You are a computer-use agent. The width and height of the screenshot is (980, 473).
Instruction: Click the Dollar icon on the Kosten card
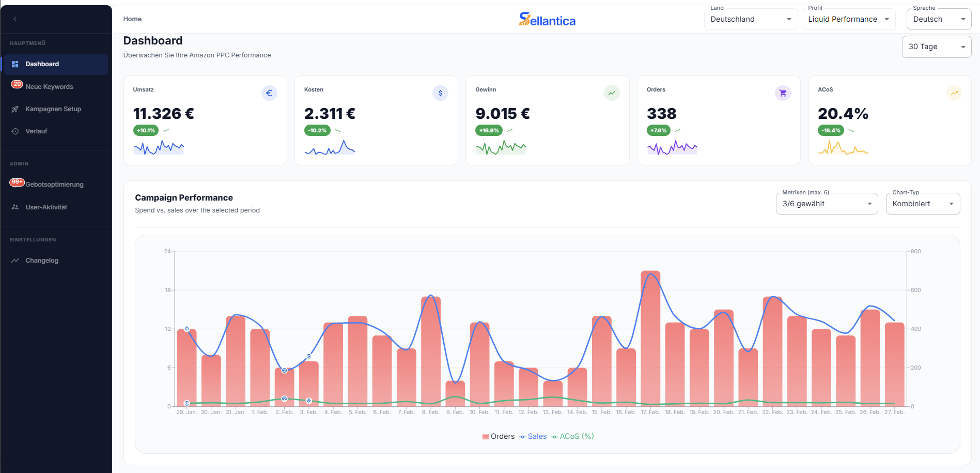click(x=440, y=93)
